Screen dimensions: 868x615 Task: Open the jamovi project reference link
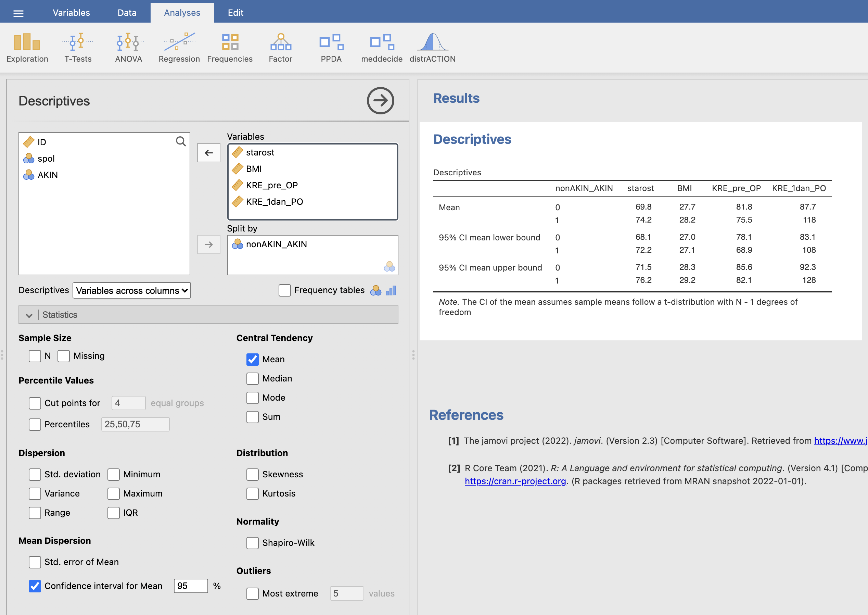pyautogui.click(x=841, y=441)
